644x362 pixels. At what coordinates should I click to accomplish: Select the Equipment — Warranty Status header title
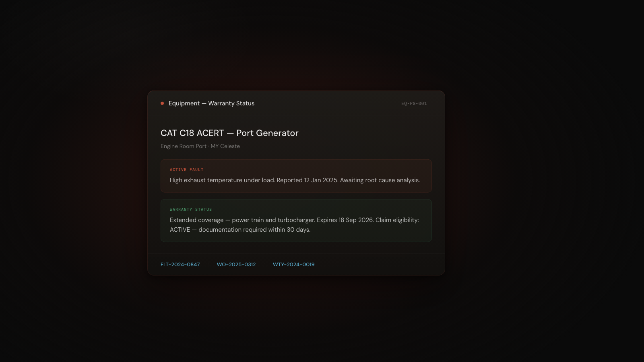coord(211,103)
